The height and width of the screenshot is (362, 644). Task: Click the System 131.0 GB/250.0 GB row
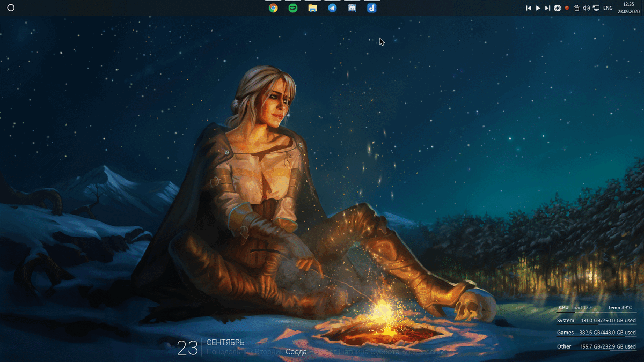pyautogui.click(x=596, y=321)
